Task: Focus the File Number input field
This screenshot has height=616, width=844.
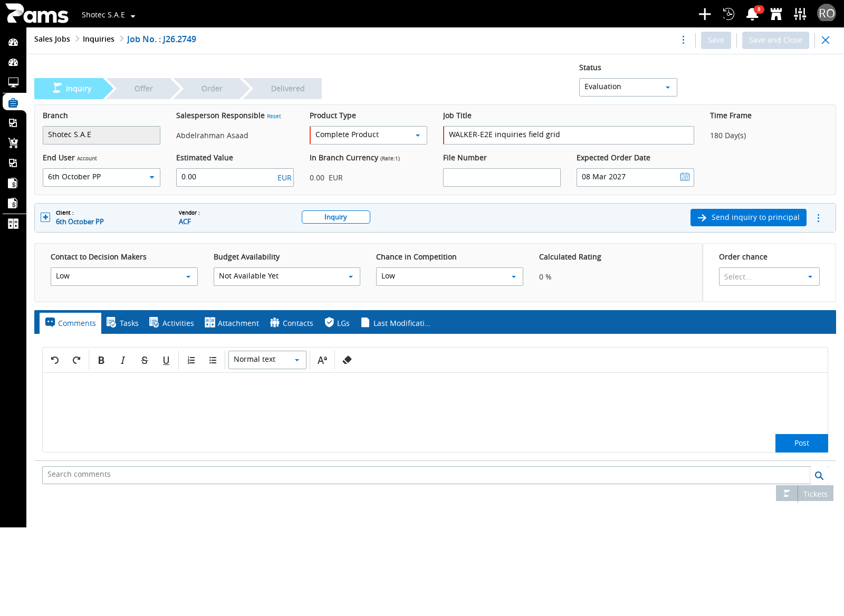Action: coord(502,177)
